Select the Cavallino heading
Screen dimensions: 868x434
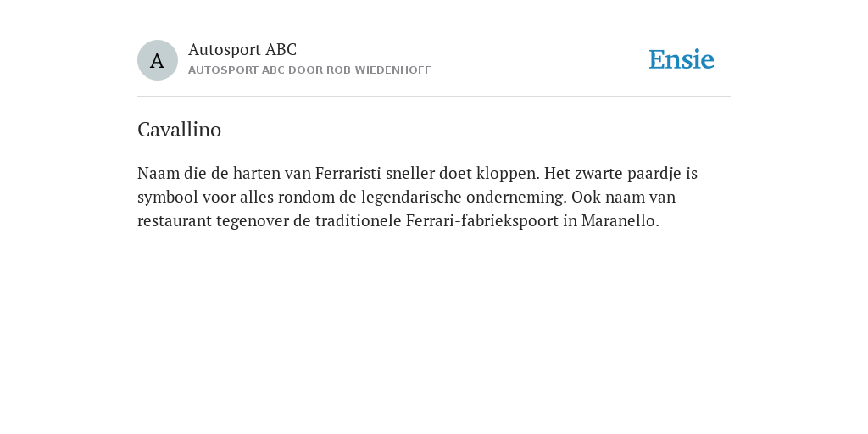[180, 130]
